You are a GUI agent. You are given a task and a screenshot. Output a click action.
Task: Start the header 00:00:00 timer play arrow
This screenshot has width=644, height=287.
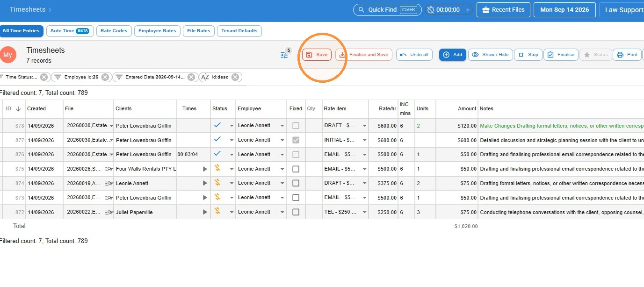468,10
